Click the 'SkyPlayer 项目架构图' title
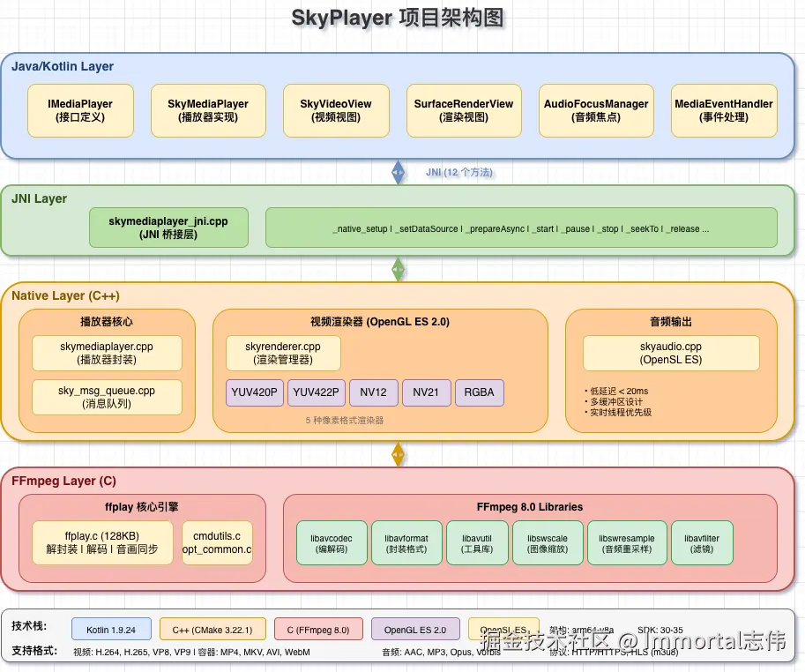805x672 pixels. point(398,18)
